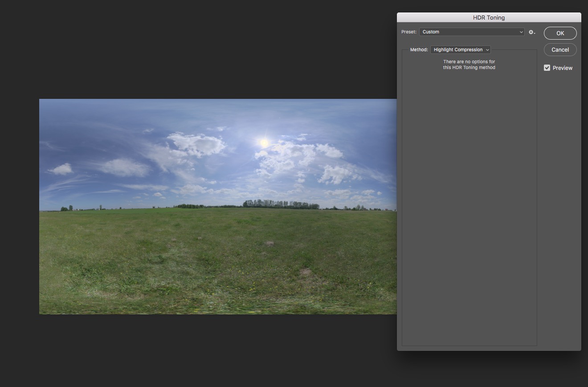Open the preset options gear menu
Viewport: 588px width, 387px height.
(532, 32)
